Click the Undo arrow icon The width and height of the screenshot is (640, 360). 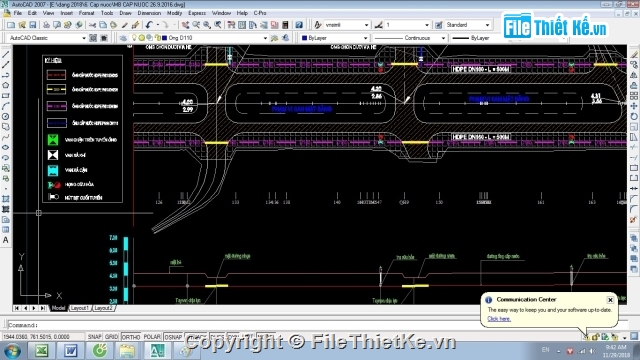(x=149, y=25)
